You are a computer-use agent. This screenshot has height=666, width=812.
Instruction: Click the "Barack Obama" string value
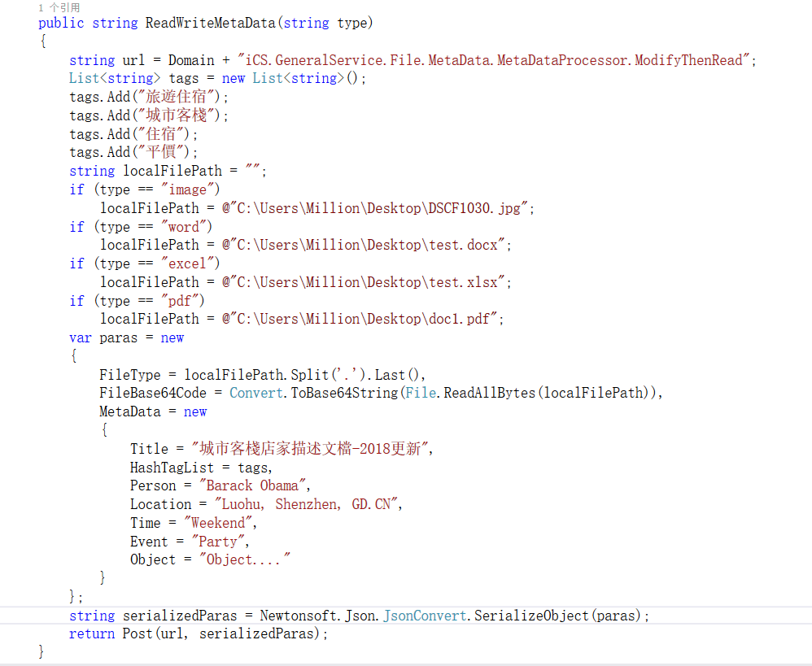click(252, 485)
